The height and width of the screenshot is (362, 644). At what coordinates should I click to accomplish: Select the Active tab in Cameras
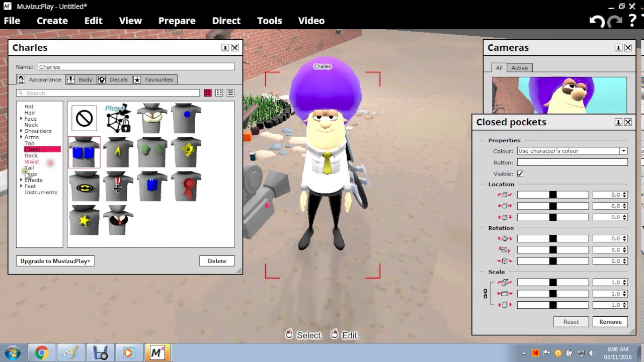(x=520, y=68)
